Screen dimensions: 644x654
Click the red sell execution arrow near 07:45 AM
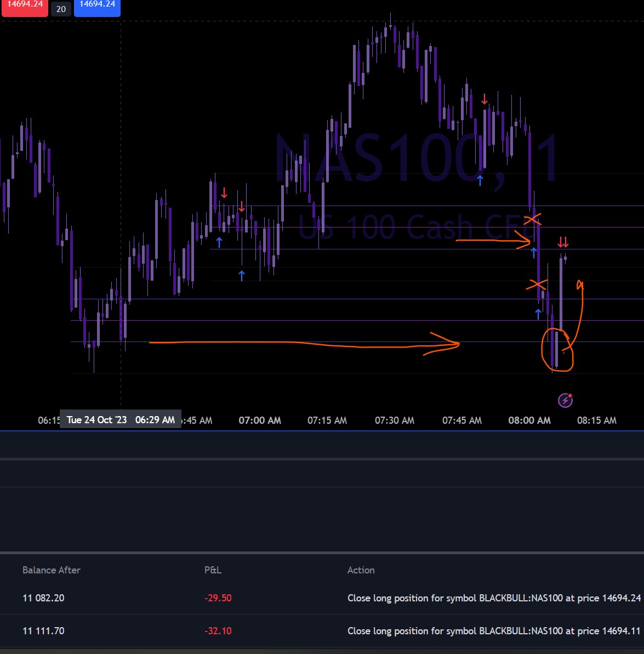pyautogui.click(x=485, y=99)
